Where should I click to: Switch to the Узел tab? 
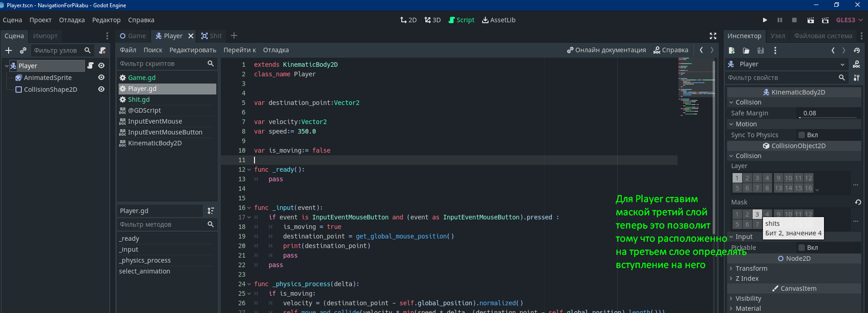tap(778, 36)
